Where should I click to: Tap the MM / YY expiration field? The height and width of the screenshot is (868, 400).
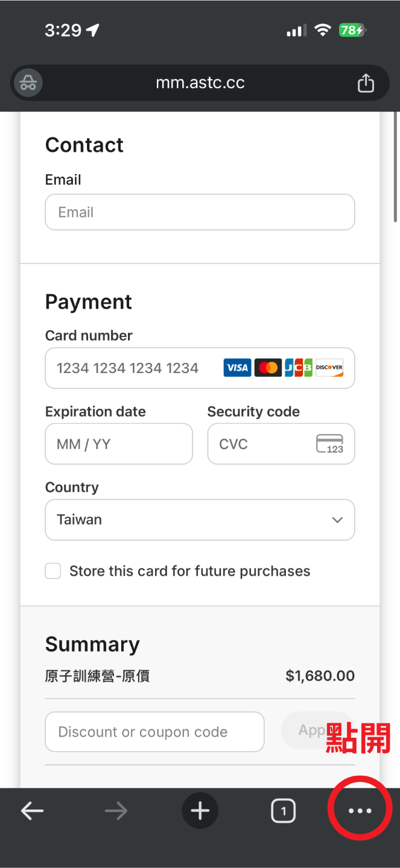point(119,444)
